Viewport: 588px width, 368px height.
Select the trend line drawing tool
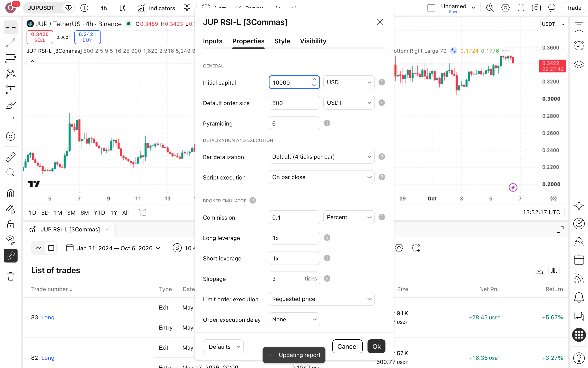pos(10,43)
